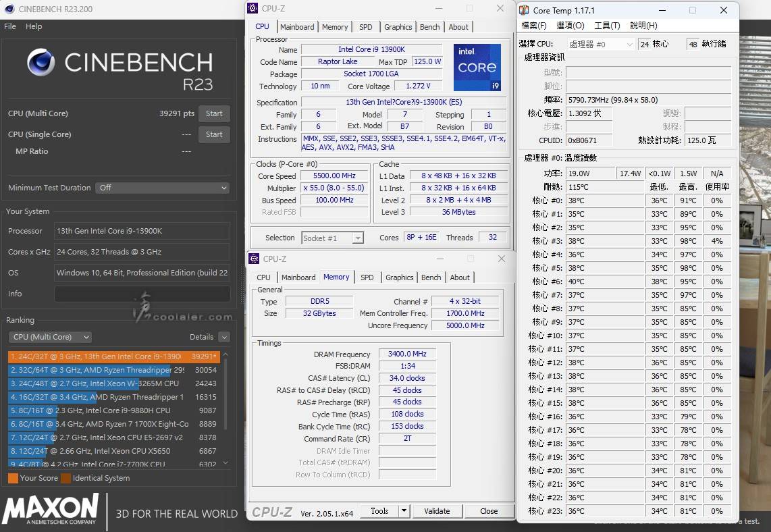Switch to the Mainboard tab in top CPU-Z
771x532 pixels.
297,27
